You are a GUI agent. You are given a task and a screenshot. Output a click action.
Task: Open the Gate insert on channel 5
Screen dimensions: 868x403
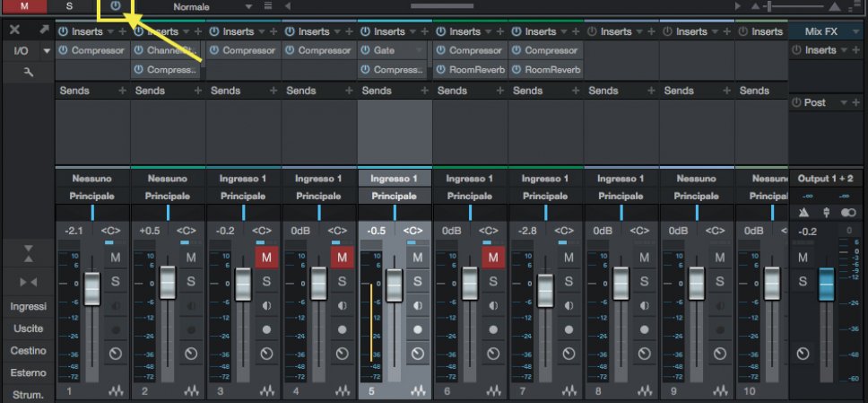(x=384, y=50)
